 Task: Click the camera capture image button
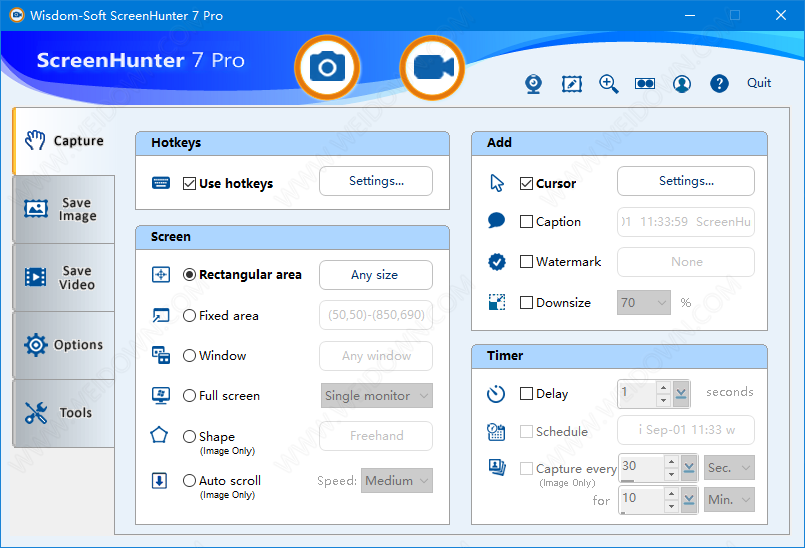(x=327, y=67)
